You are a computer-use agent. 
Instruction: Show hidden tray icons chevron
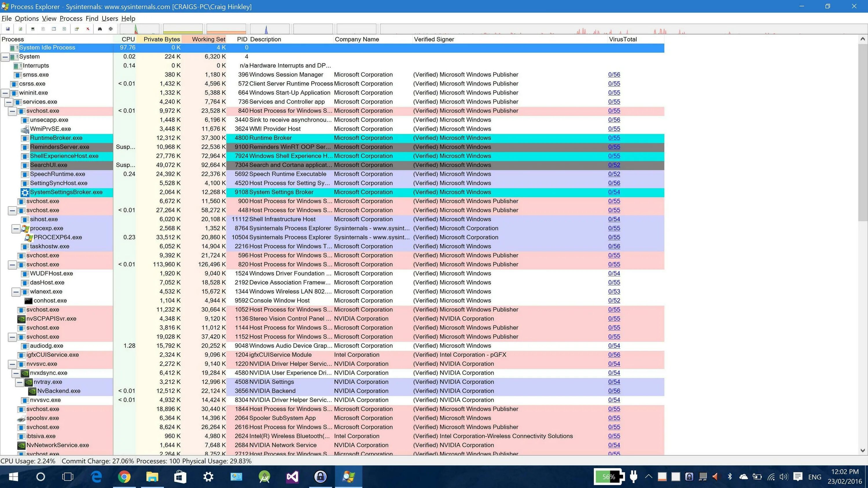[648, 476]
